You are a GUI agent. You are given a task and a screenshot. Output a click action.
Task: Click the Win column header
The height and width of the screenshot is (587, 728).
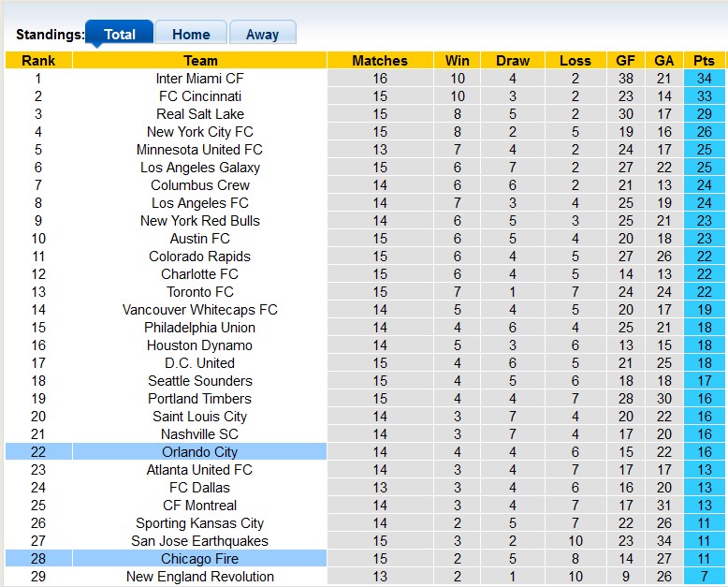[x=457, y=61]
